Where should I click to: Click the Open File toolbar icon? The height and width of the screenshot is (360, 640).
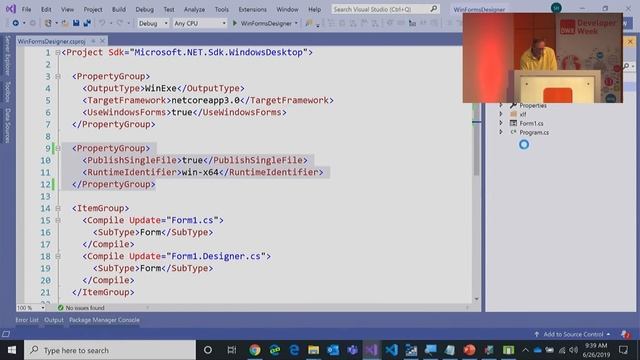[x=65, y=23]
